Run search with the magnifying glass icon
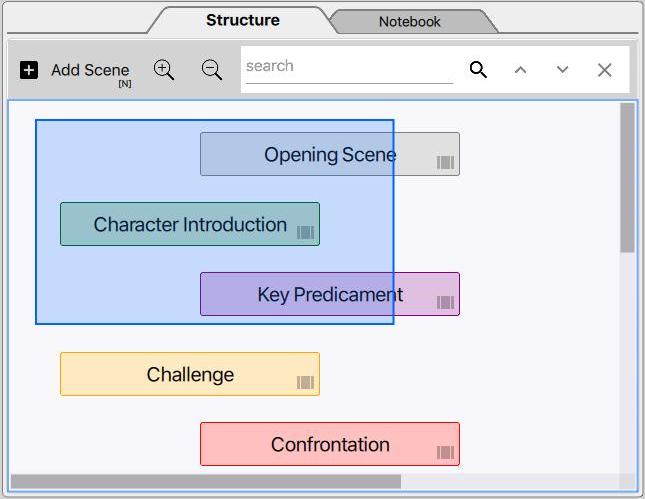This screenshot has height=499, width=645. click(478, 70)
